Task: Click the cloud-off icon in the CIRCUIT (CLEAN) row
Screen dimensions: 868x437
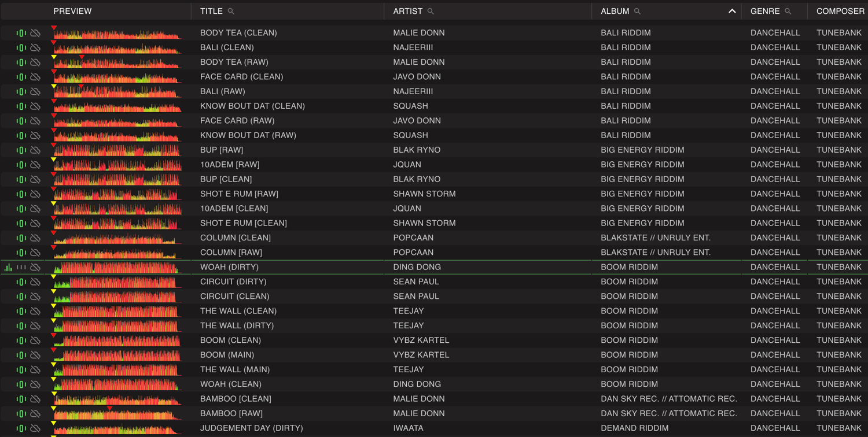Action: point(35,297)
